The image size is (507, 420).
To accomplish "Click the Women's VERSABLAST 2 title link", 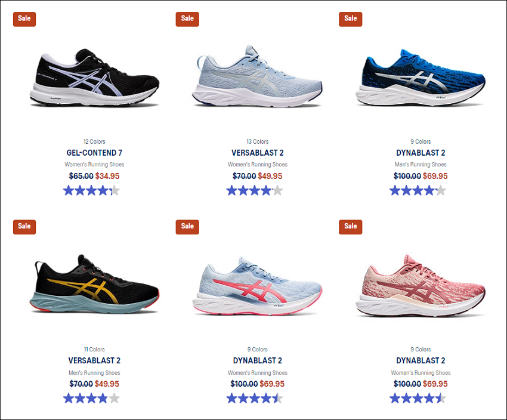I will pos(258,153).
